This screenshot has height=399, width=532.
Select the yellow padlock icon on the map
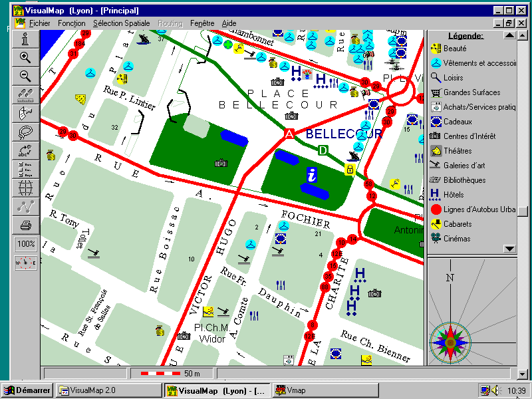coord(350,169)
